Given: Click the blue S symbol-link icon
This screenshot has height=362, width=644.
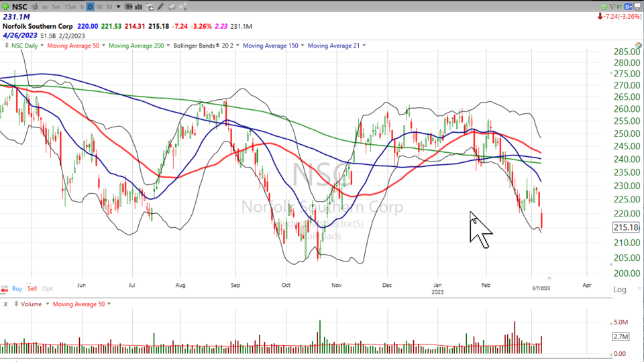Looking at the screenshot, I should (628, 7).
